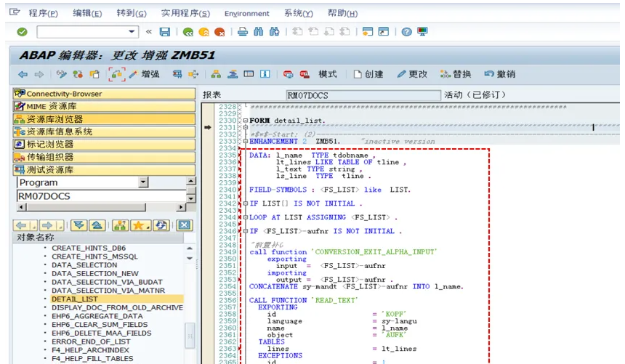Image resolution: width=625 pixels, height=364 pixels.
Task: Click the blue info Help-on icon
Action: tap(265, 74)
